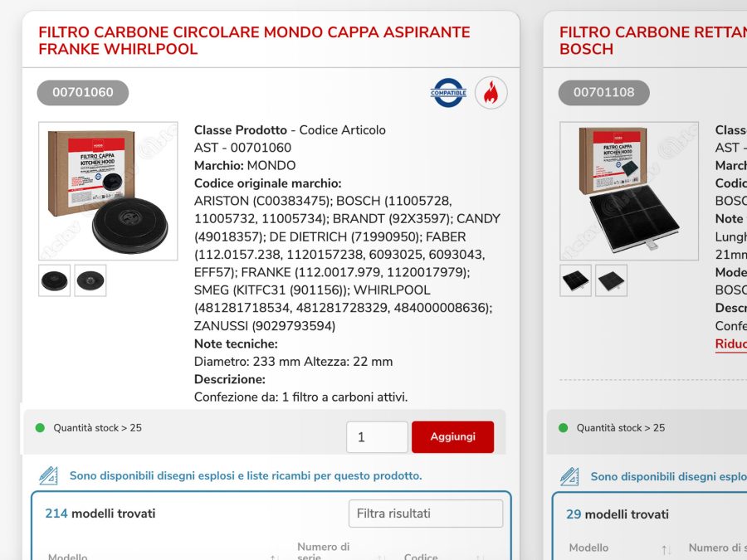Select second thumbnail of circular filter
The height and width of the screenshot is (560, 747).
[x=90, y=280]
